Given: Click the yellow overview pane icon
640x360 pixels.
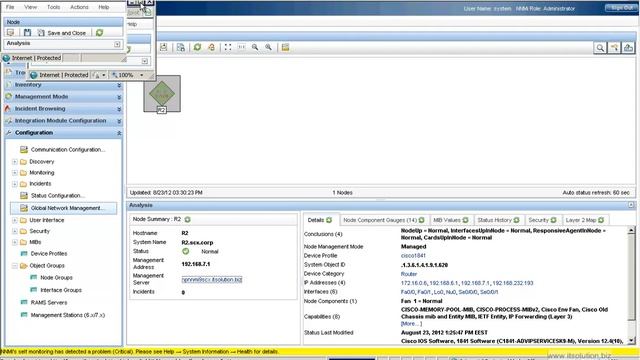Looking at the screenshot, I should coord(285,47).
